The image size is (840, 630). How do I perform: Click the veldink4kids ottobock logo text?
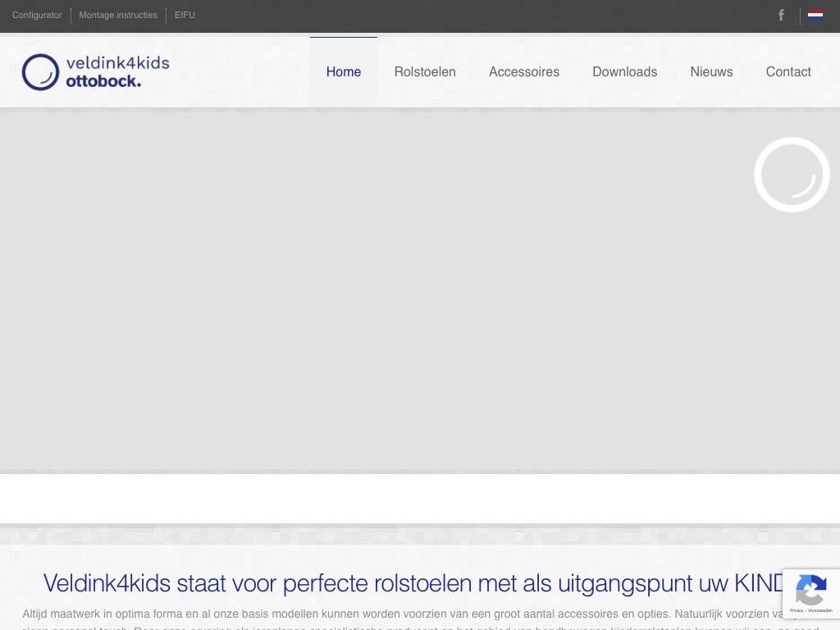point(116,72)
